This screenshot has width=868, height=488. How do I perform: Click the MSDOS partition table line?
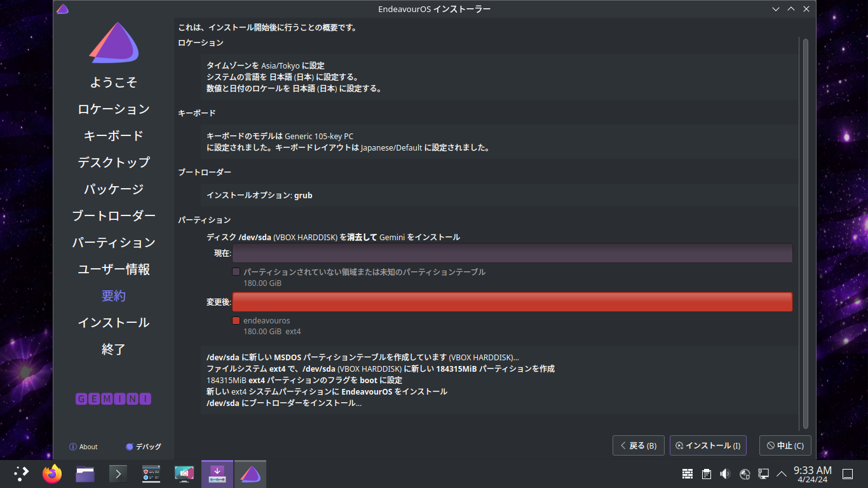363,357
